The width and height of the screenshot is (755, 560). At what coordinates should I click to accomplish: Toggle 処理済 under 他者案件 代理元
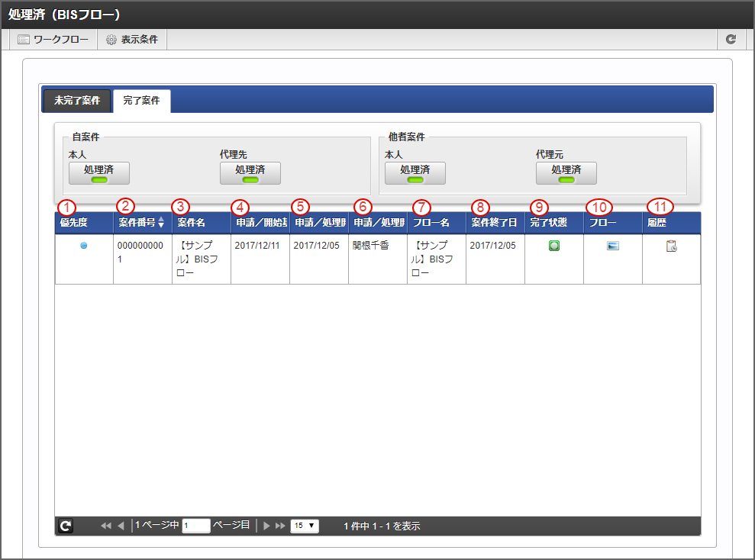566,173
